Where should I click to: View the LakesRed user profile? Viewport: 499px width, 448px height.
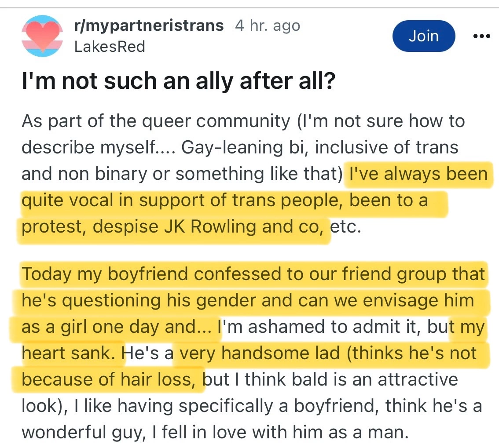(110, 46)
